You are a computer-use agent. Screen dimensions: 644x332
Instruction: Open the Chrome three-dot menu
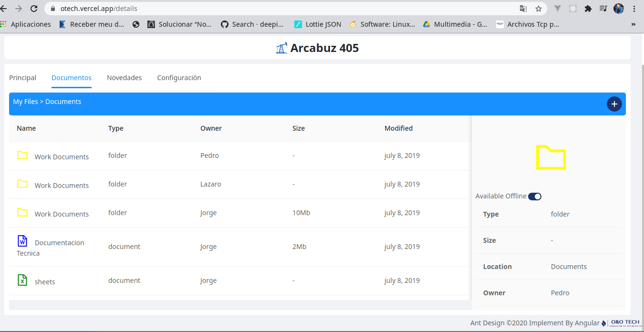[634, 9]
